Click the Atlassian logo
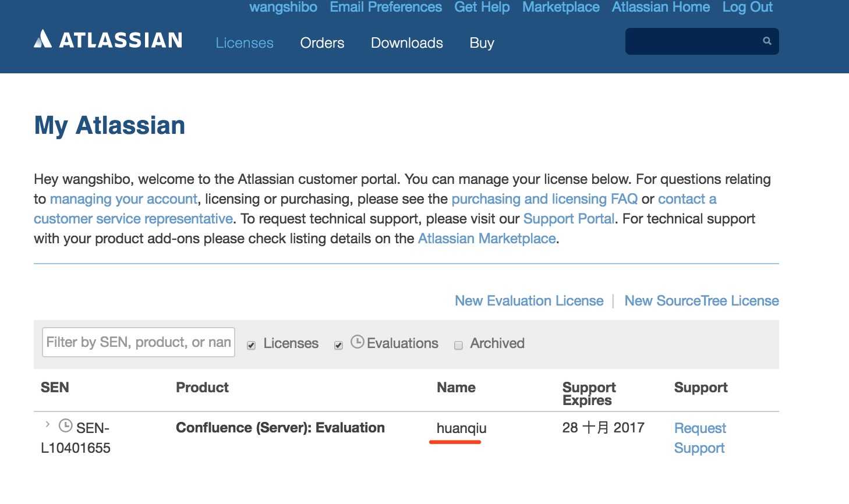 (108, 40)
